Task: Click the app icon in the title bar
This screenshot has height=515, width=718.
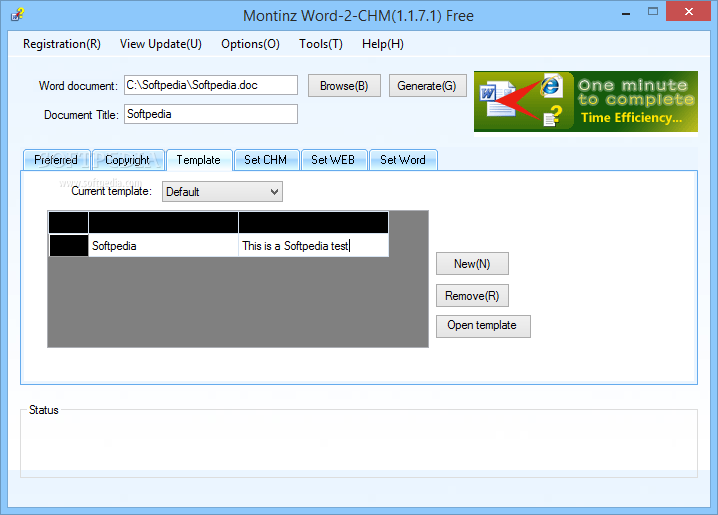Action: (x=17, y=15)
